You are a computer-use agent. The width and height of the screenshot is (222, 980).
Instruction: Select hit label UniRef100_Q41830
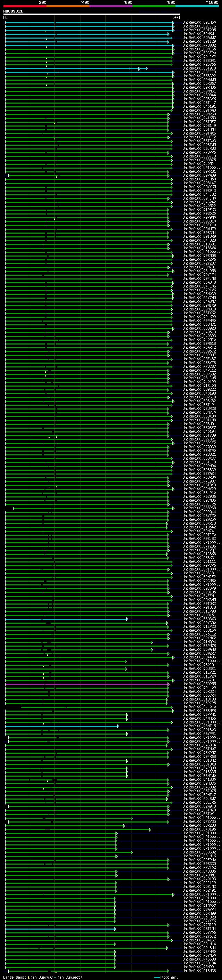[x=199, y=779]
